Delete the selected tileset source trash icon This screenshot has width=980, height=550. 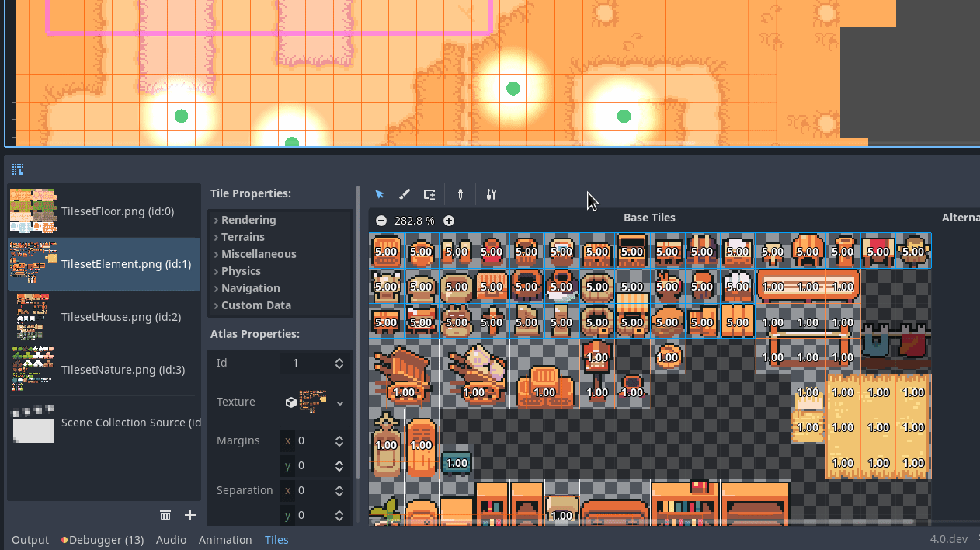coord(165,515)
